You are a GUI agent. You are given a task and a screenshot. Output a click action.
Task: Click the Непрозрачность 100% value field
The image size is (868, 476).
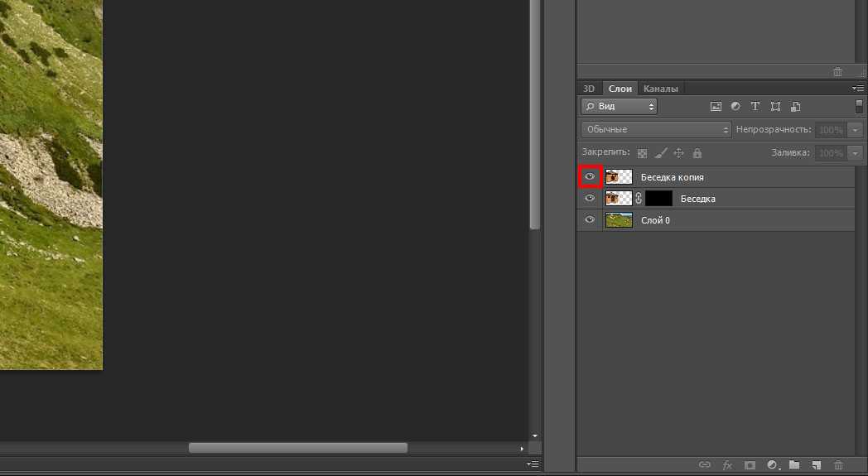click(831, 130)
